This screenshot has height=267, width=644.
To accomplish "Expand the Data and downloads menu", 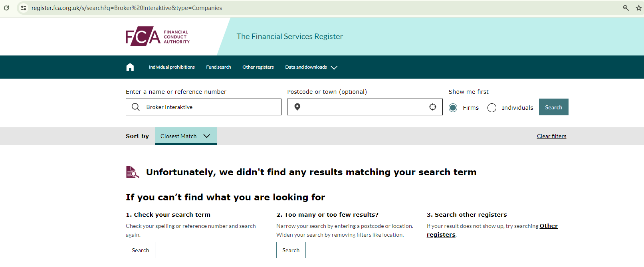I will (311, 67).
